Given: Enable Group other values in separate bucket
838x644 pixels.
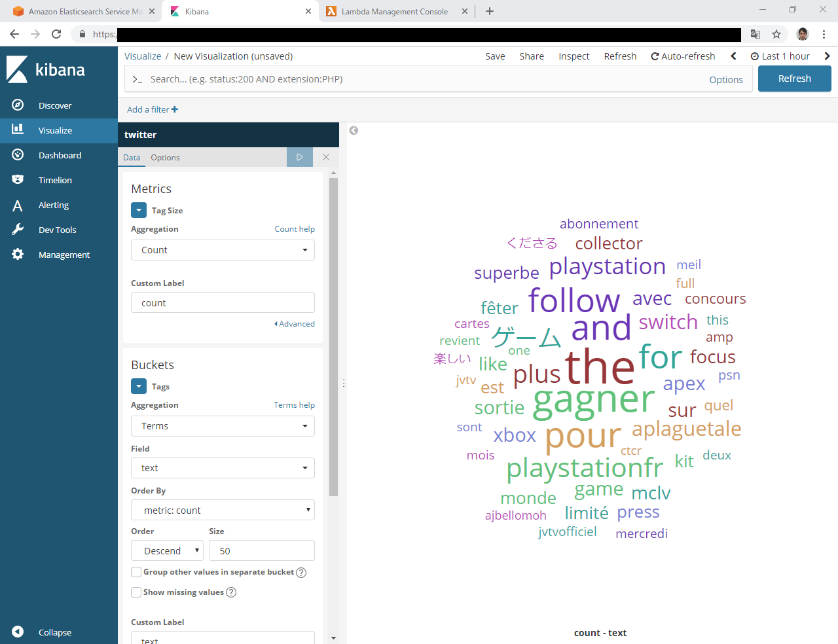Looking at the screenshot, I should pos(136,572).
